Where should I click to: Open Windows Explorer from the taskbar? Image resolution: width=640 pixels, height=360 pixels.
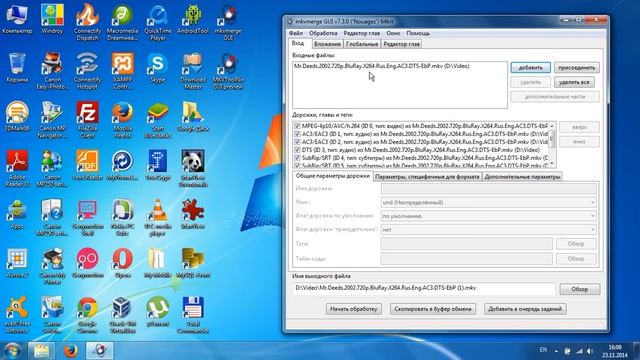coord(41,351)
